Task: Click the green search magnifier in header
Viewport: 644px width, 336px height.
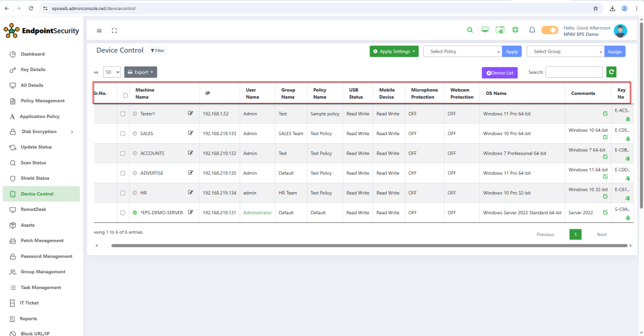Action: point(470,30)
